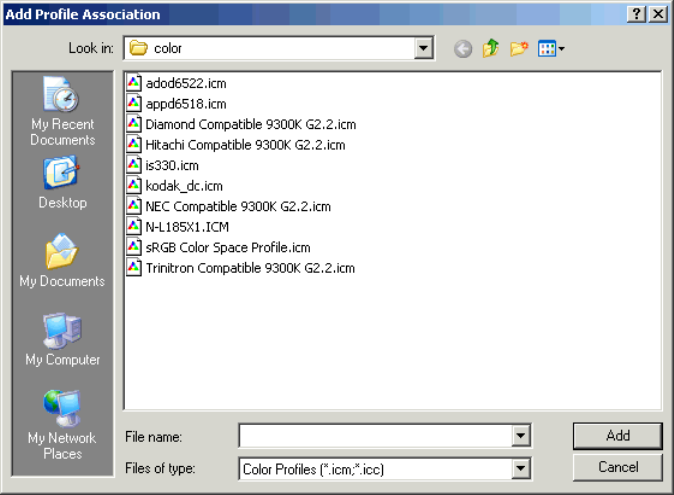674x495 pixels.
Task: Select the kodak_dc.icm profile
Action: point(184,186)
